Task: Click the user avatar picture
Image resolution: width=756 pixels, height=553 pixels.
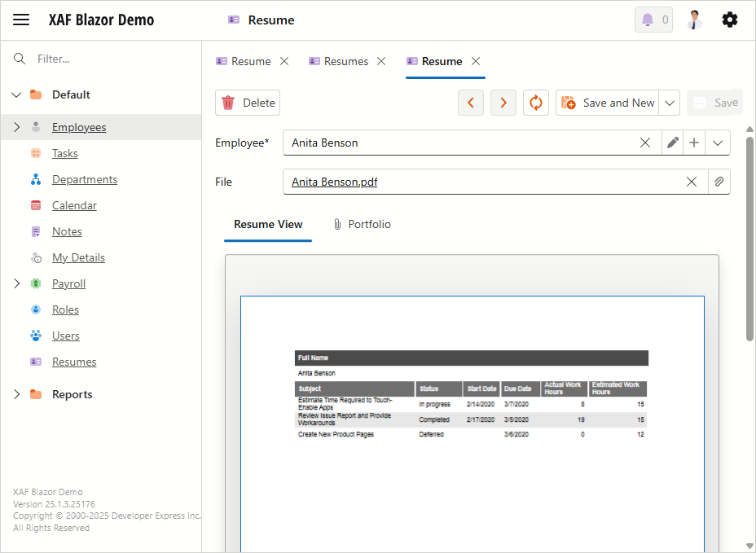Action: coord(694,20)
